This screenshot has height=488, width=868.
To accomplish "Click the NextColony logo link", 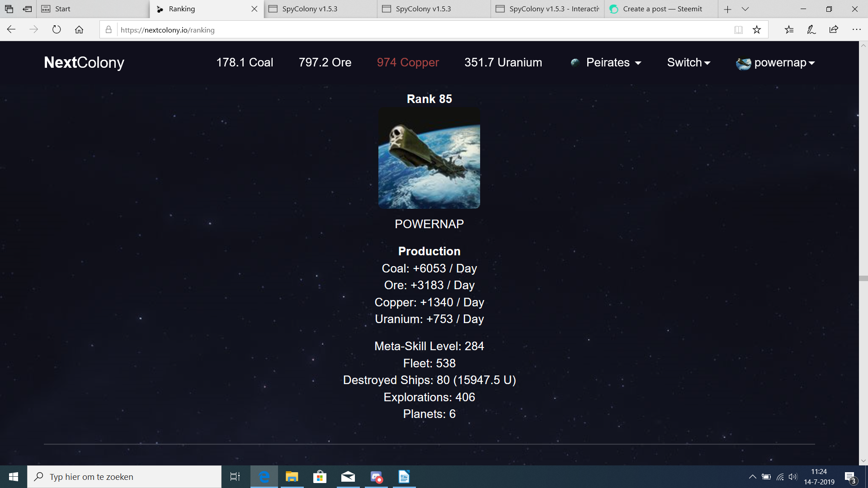I will point(84,63).
